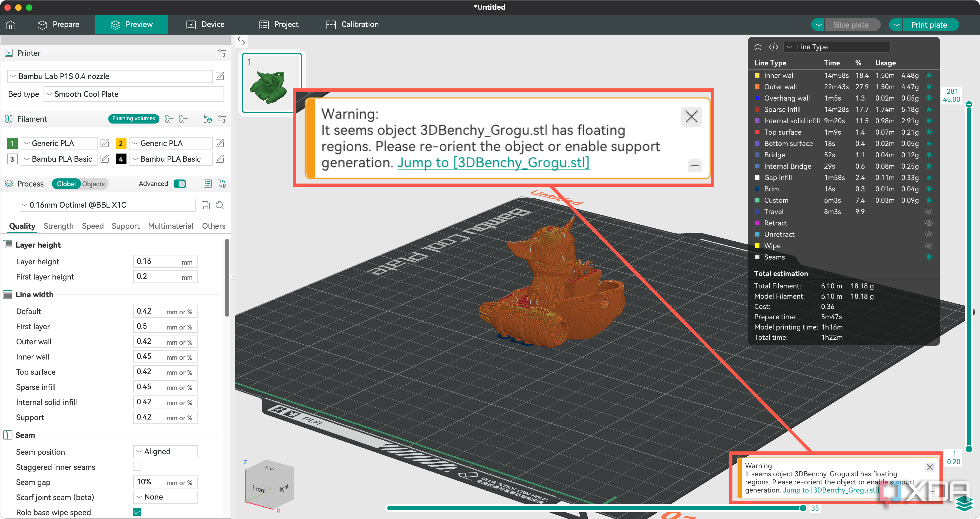Toggle Advanced process settings switch
This screenshot has width=980, height=519.
coord(179,184)
